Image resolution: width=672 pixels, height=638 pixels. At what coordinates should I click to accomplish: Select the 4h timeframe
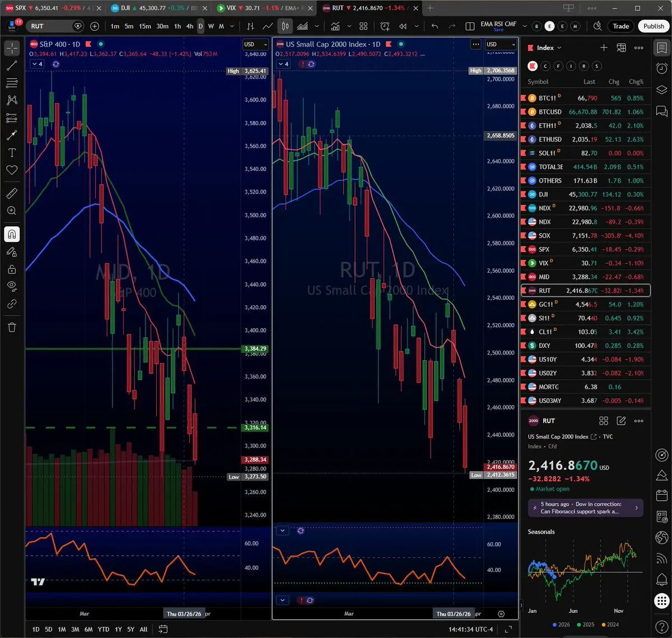[x=190, y=26]
